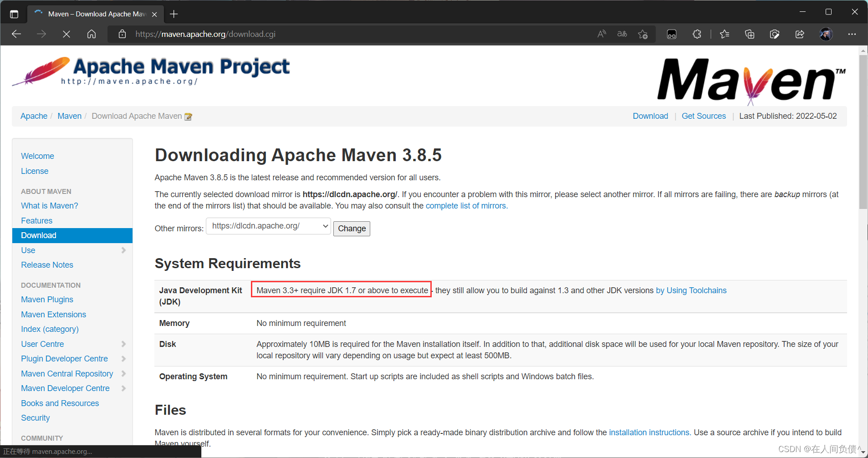Open Books and Resources link
This screenshot has width=868, height=458.
point(60,403)
